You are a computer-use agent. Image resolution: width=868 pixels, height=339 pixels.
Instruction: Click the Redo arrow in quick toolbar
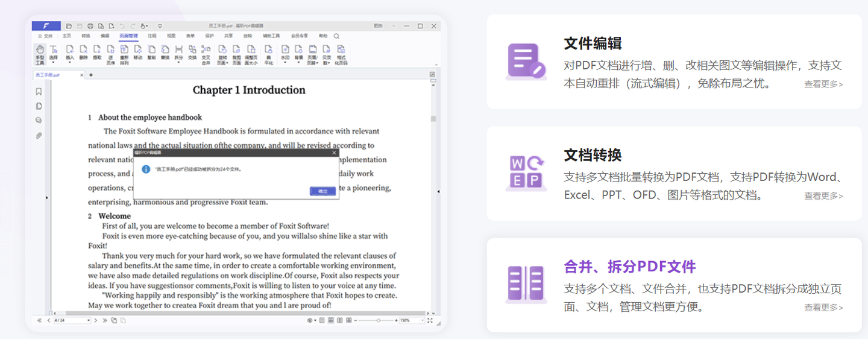[133, 26]
